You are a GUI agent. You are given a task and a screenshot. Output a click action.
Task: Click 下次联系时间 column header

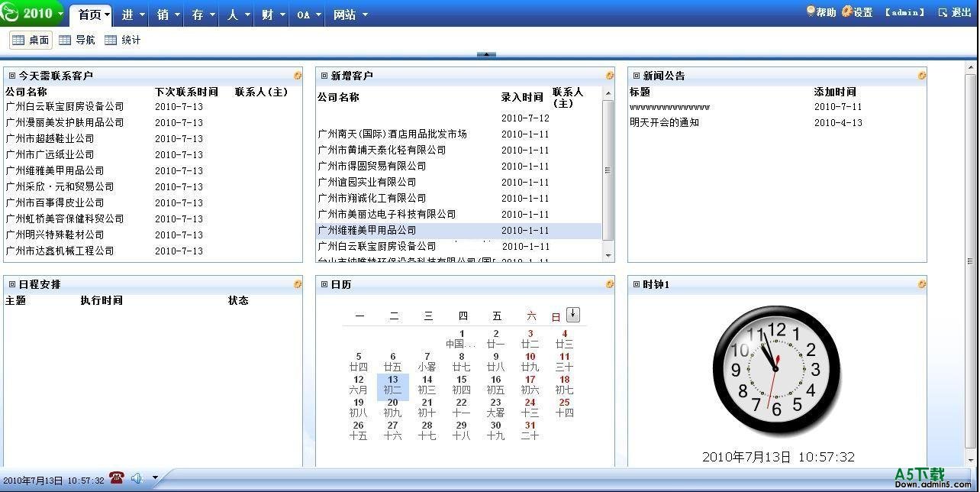(186, 92)
